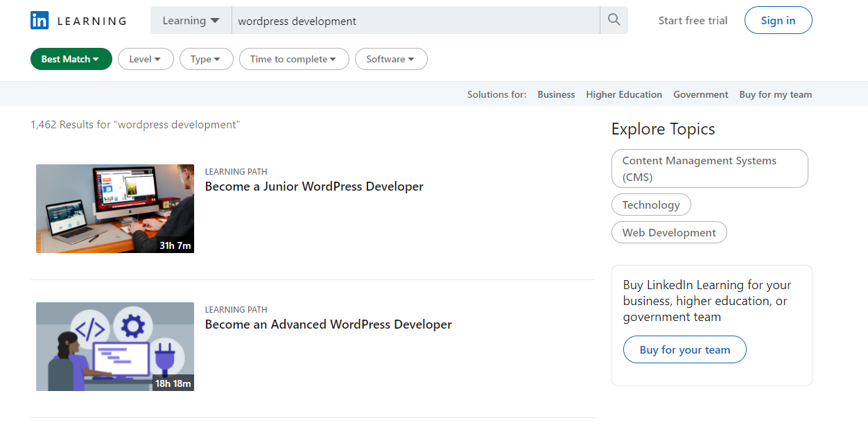Open Become an Advanced WordPress Developer thumbnail
This screenshot has height=425, width=868.
tap(115, 347)
